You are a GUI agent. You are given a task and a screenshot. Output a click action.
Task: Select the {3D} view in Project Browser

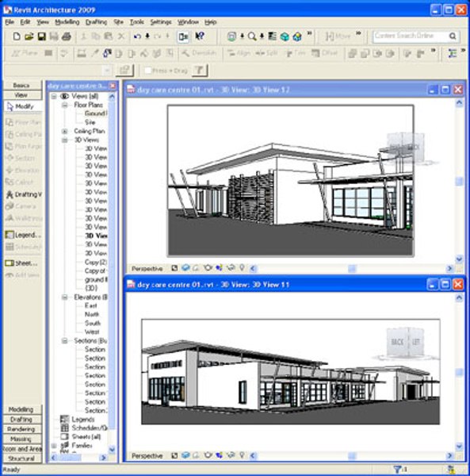pyautogui.click(x=91, y=288)
